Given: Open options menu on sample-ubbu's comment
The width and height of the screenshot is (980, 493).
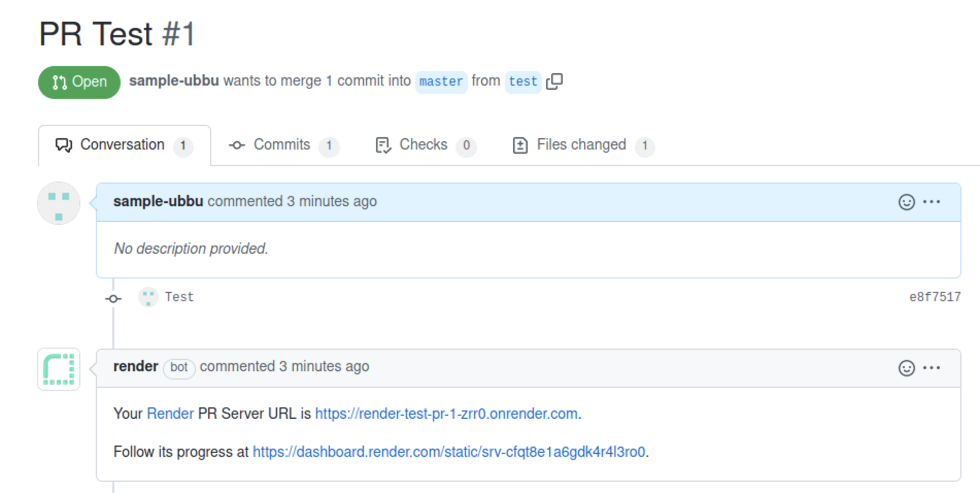Looking at the screenshot, I should point(932,202).
